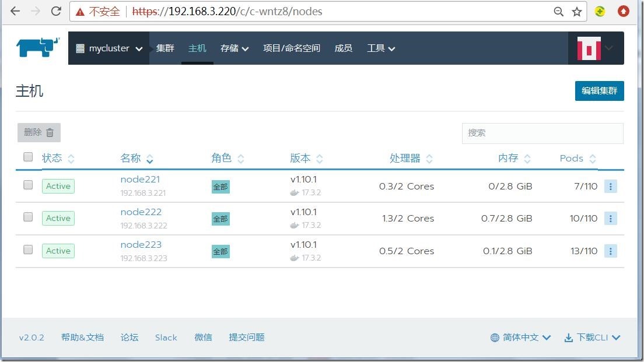The height and width of the screenshot is (362, 644).
Task: Toggle the select-all checkbox in the table header
Action: tap(28, 157)
